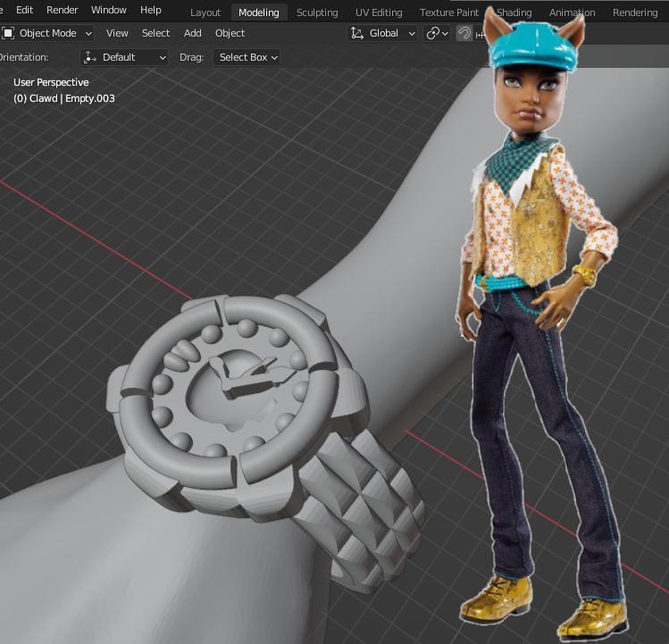Click the transform orientation axes icon
This screenshot has height=644, width=669.
[x=356, y=33]
